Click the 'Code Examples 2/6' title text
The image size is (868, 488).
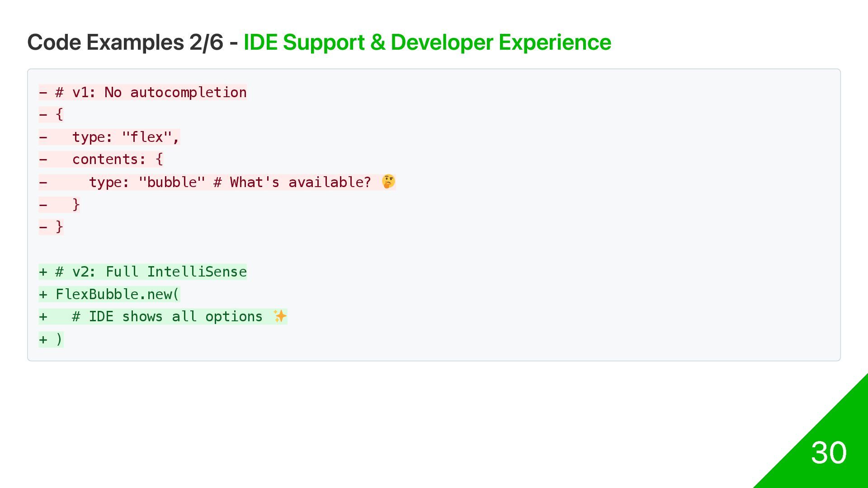tap(125, 42)
